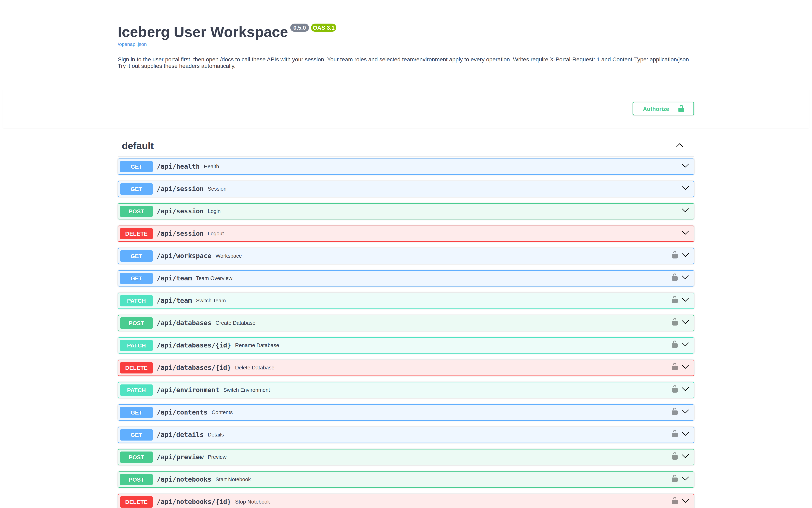
Task: Click the GET badge on Workspace row
Action: coord(136,256)
